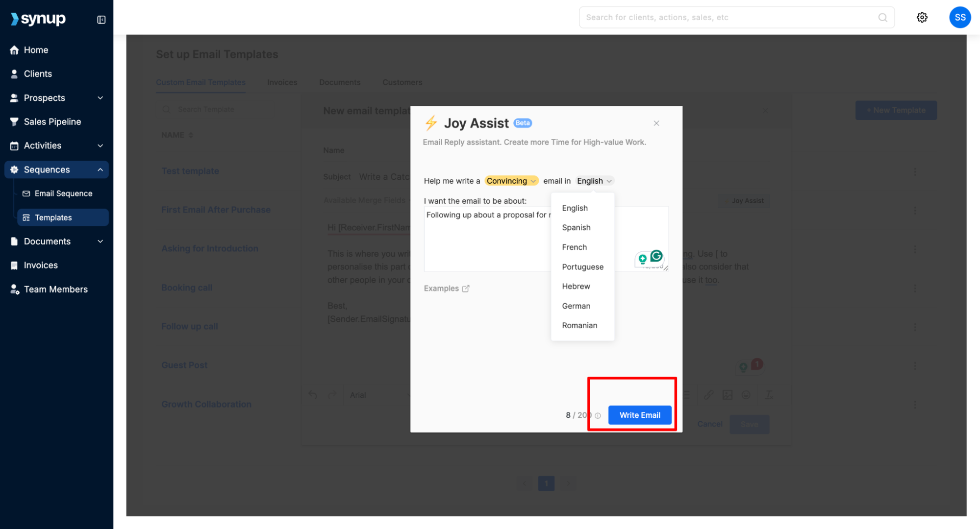Click the Write Email button
Screen dimensions: 980x529
click(x=639, y=415)
